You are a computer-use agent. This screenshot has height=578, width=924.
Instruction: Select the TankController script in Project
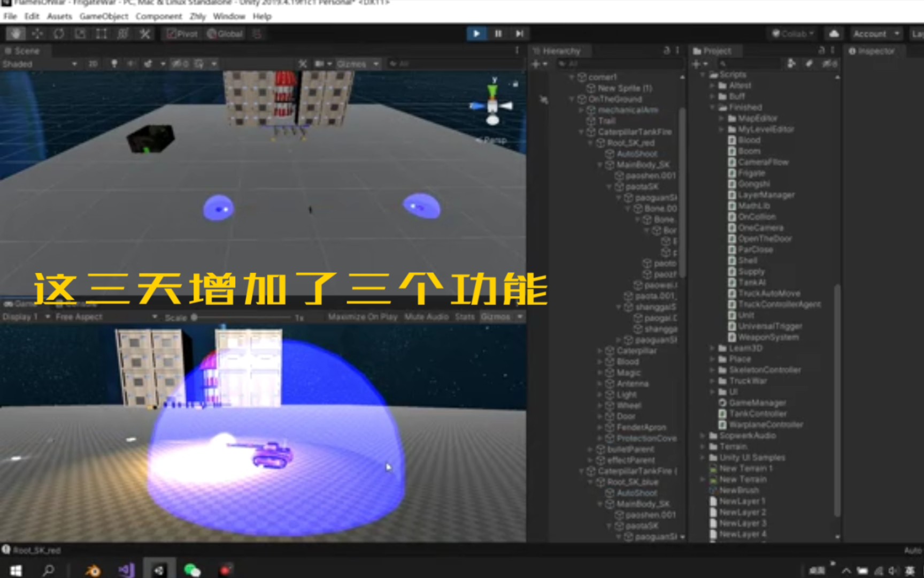tap(758, 413)
